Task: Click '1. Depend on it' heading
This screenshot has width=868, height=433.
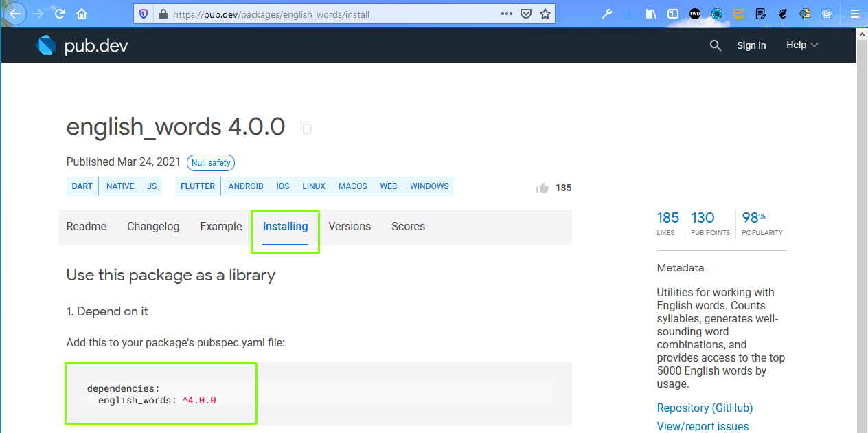Action: 107,311
